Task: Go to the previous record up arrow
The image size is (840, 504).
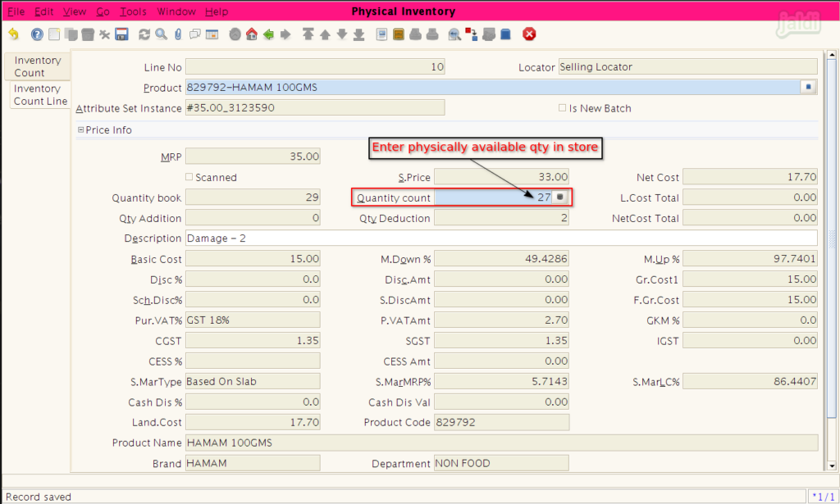Action: (325, 34)
